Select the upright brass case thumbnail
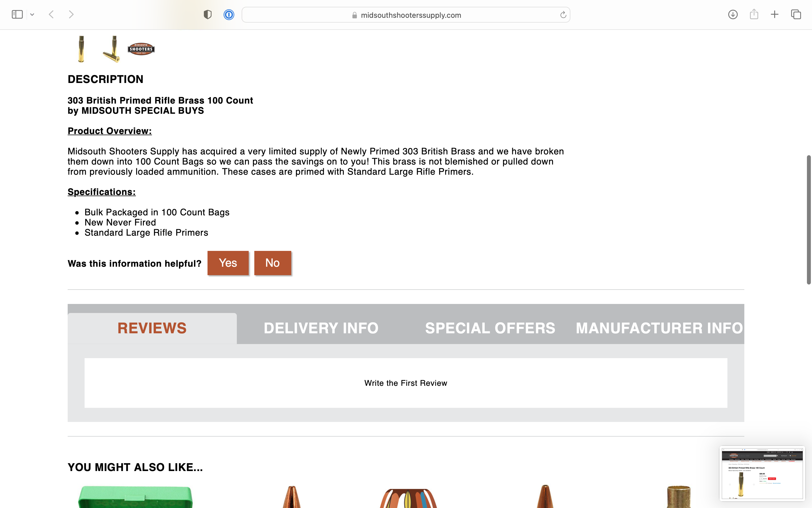The width and height of the screenshot is (812, 508). (81, 49)
